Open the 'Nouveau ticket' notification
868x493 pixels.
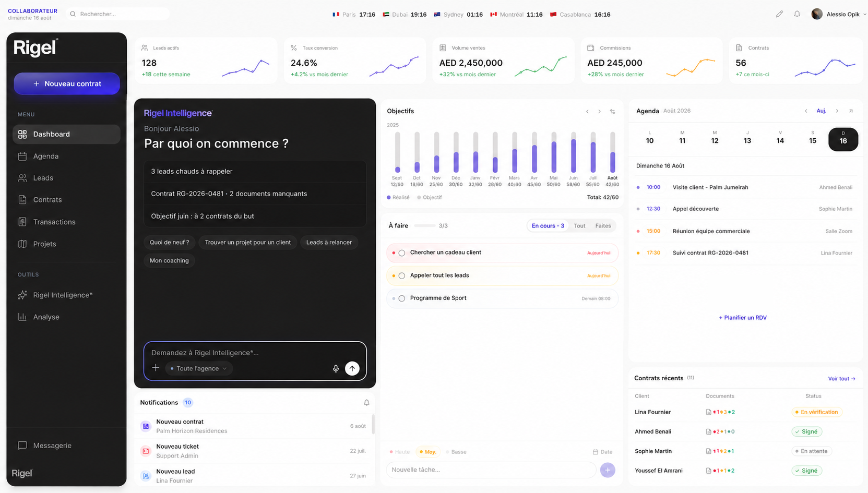coord(253,451)
